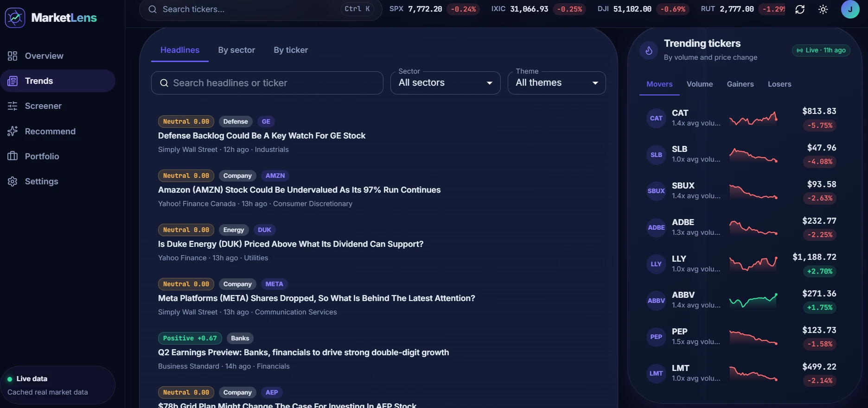Open Portfolio in the sidebar
The height and width of the screenshot is (408, 868).
tap(58, 157)
